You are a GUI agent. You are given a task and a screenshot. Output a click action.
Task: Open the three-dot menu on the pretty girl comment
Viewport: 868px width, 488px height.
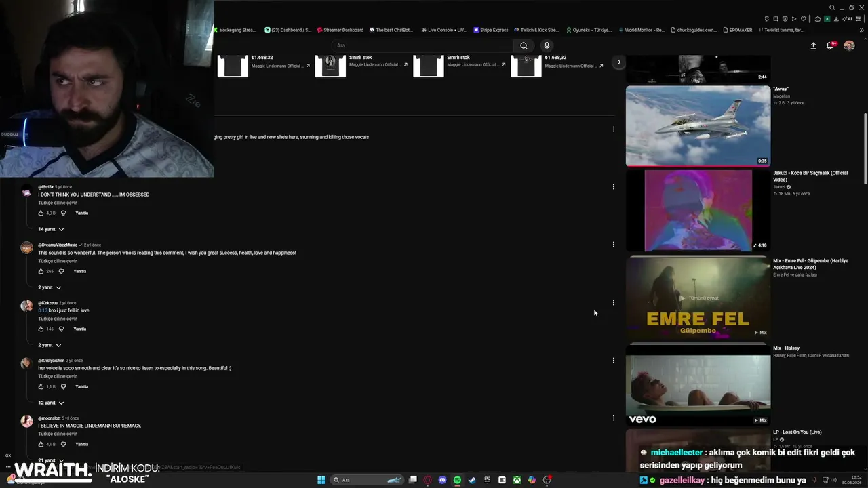click(614, 129)
